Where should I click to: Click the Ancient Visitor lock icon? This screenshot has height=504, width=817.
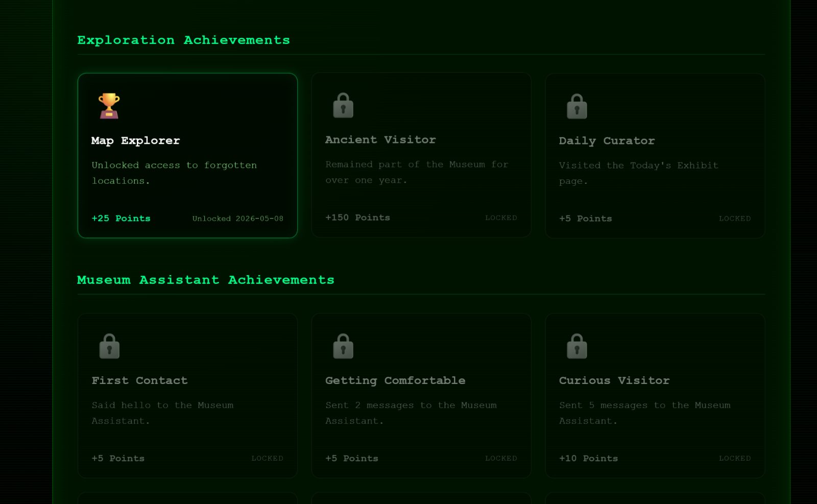point(343,105)
